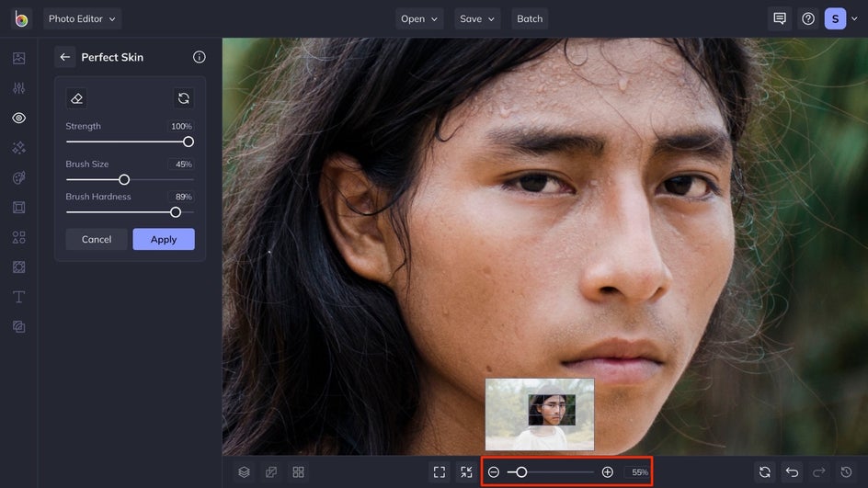Open the Edit sliders sidebar icon
Image resolution: width=868 pixels, height=488 pixels.
[18, 88]
